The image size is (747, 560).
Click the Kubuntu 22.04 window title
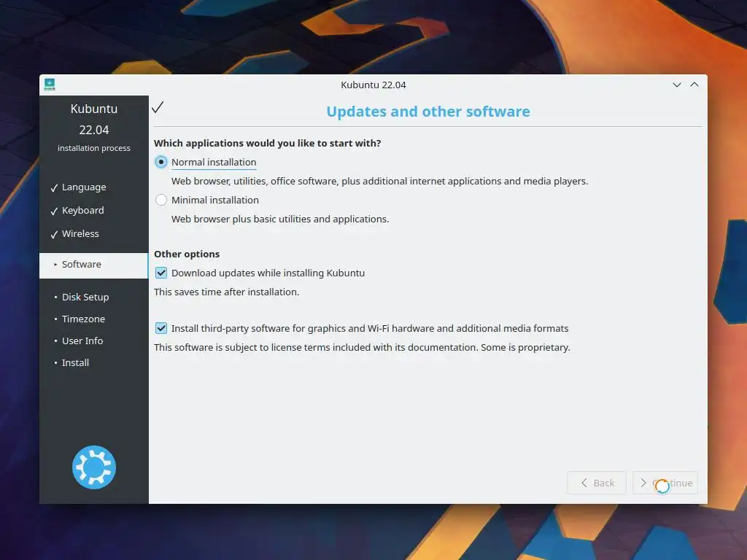(x=373, y=85)
